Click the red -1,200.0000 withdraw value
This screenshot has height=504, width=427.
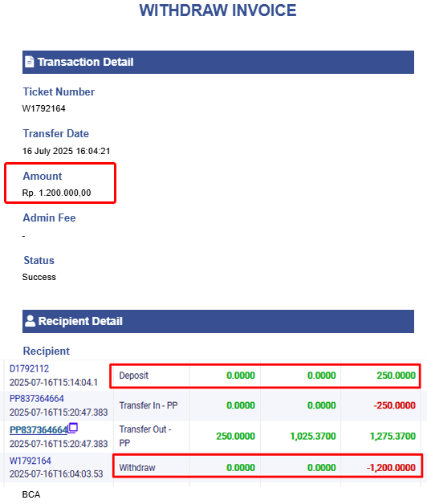(391, 467)
